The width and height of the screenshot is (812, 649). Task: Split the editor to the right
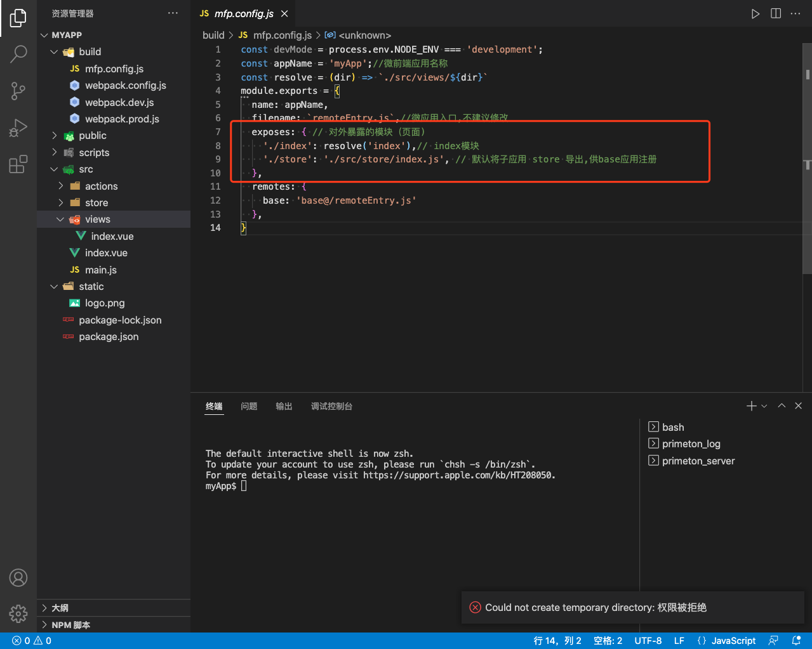click(775, 14)
